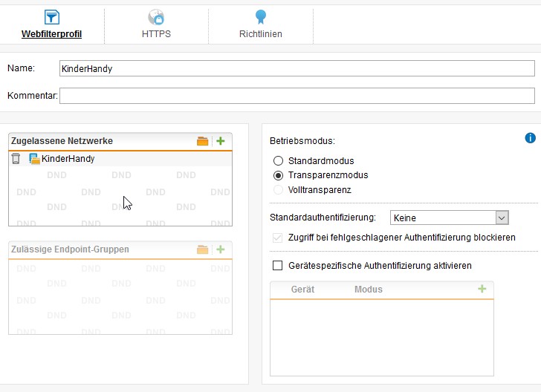Click the Webfilterprofil funnel icon
This screenshot has height=392, width=541.
[52, 17]
